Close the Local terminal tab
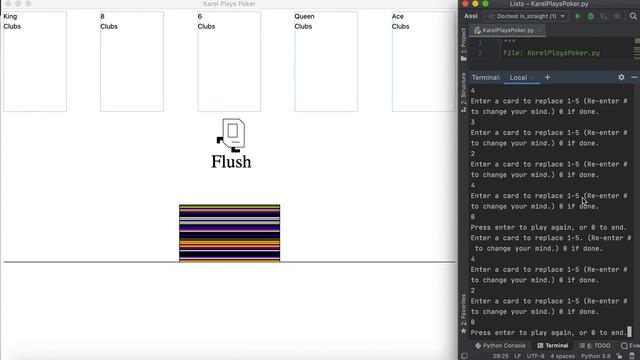This screenshot has height=360, width=640. 533,78
